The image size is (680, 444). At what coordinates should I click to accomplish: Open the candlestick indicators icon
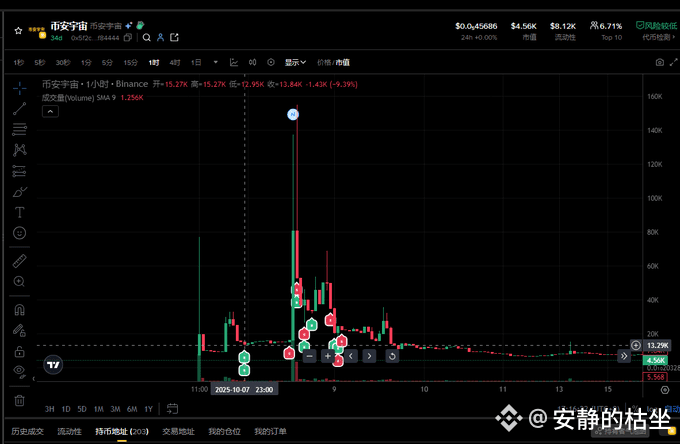tap(252, 62)
